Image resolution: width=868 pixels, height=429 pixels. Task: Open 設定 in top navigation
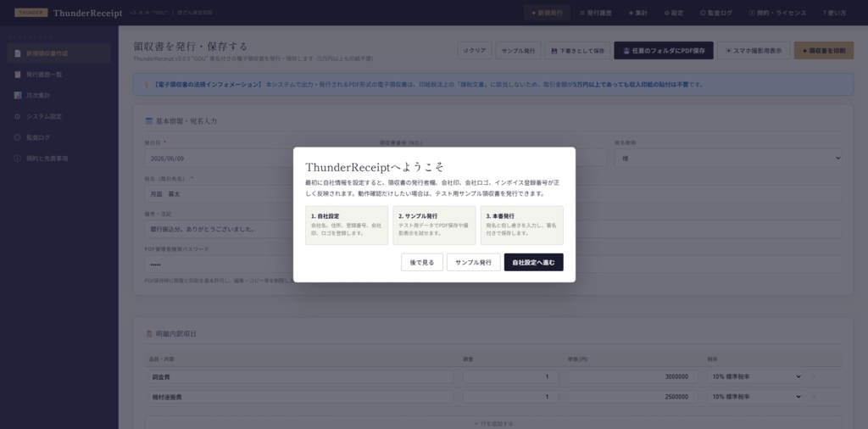click(674, 13)
